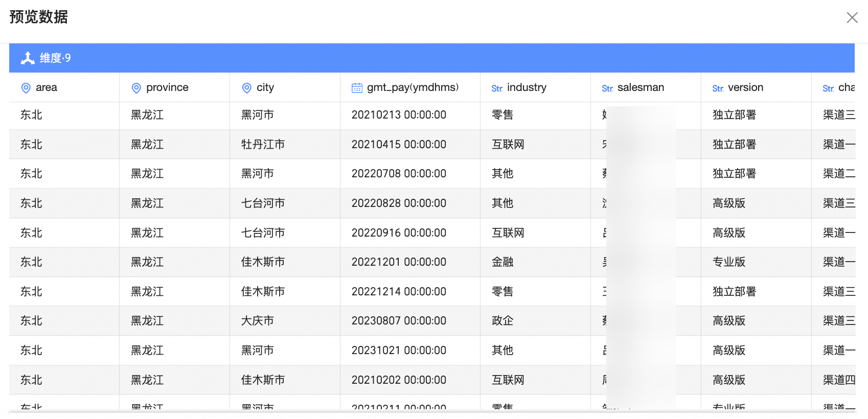Click the location pin icon beside area
Viewport: 868px width, 419px height.
[x=26, y=88]
